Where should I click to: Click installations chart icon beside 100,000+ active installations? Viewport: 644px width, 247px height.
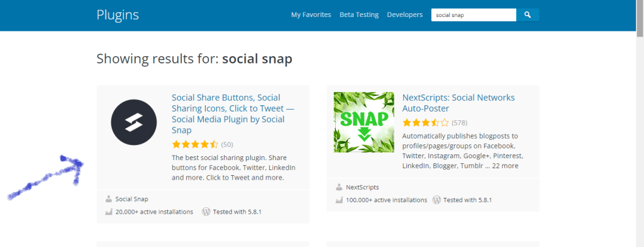(x=339, y=200)
